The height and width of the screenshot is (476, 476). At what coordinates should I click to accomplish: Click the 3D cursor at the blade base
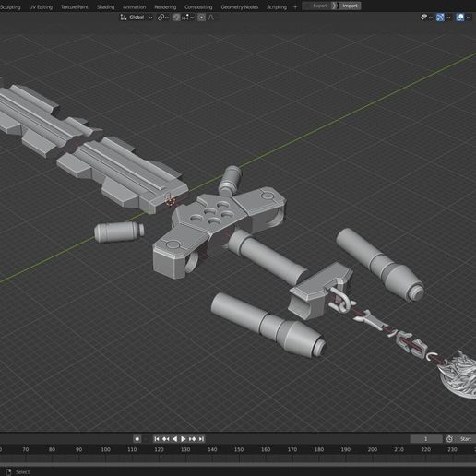(x=170, y=200)
